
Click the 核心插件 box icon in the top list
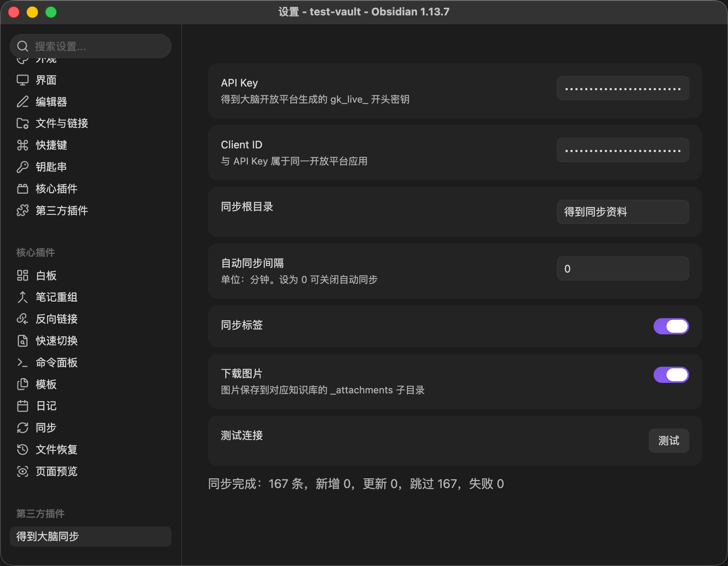point(23,189)
